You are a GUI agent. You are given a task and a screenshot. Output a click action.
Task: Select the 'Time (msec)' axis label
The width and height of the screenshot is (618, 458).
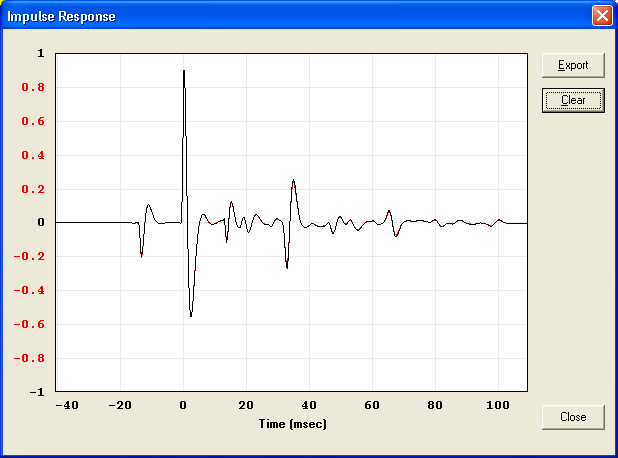click(292, 424)
